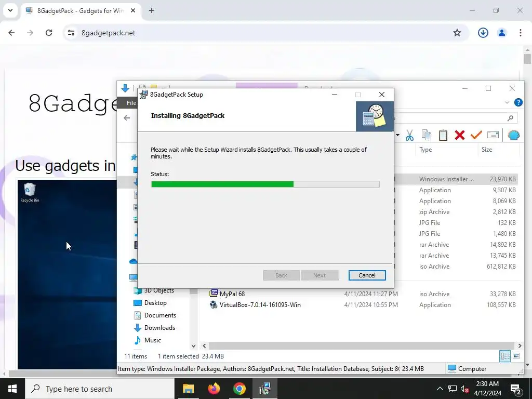
Task: Open Chrome profile icon
Action: click(x=501, y=33)
